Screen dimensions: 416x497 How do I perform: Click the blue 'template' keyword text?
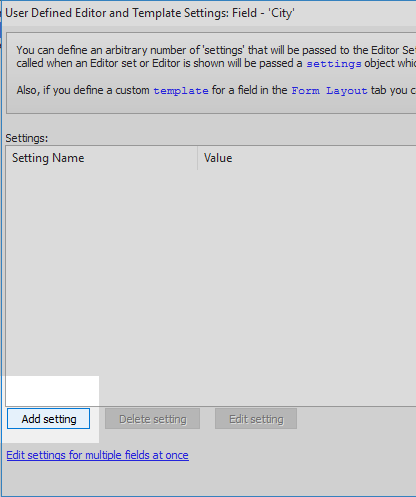click(x=181, y=90)
